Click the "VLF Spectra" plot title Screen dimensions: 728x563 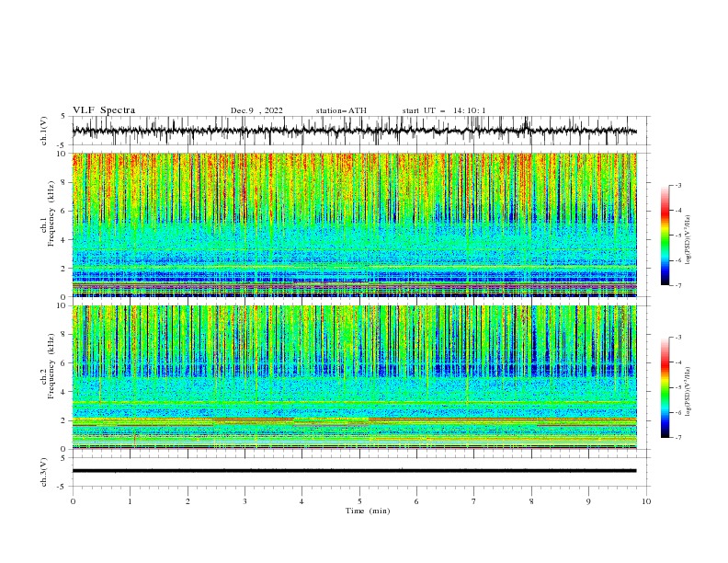point(104,110)
